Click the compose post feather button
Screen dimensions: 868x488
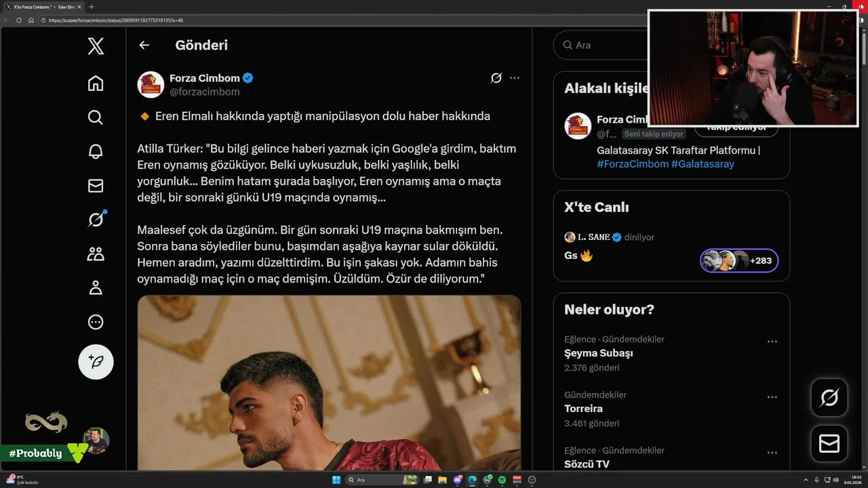[96, 362]
